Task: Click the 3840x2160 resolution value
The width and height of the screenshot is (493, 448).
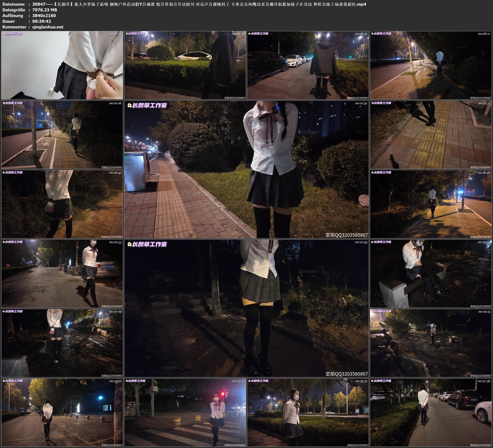Action: pos(44,15)
